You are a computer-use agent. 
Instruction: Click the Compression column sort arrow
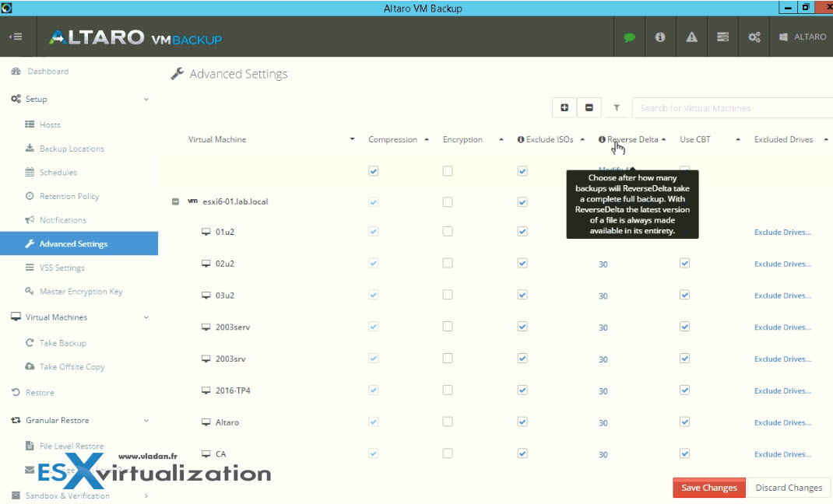(x=427, y=139)
